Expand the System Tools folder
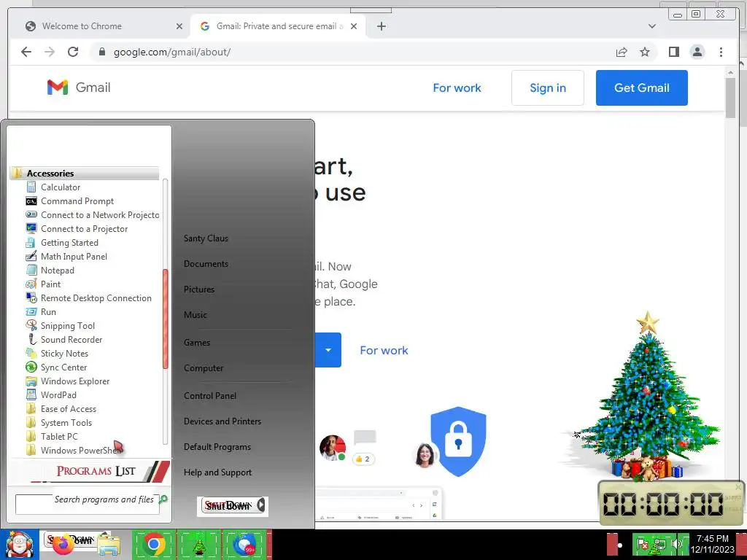The width and height of the screenshot is (747, 560). [66, 422]
